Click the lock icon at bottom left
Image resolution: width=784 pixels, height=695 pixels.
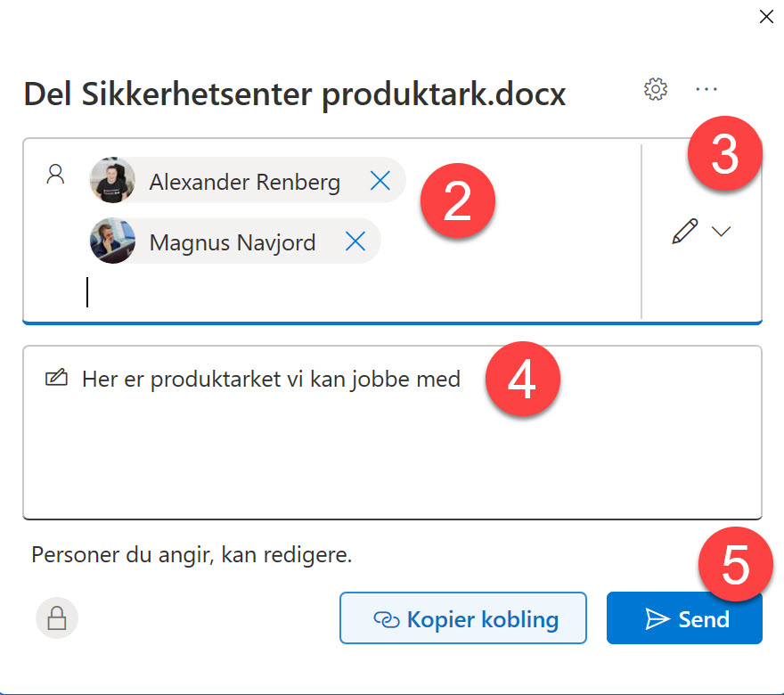(x=56, y=617)
